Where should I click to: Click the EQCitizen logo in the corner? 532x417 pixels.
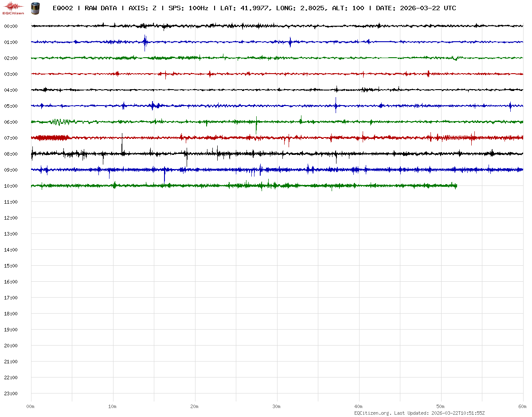[x=13, y=8]
